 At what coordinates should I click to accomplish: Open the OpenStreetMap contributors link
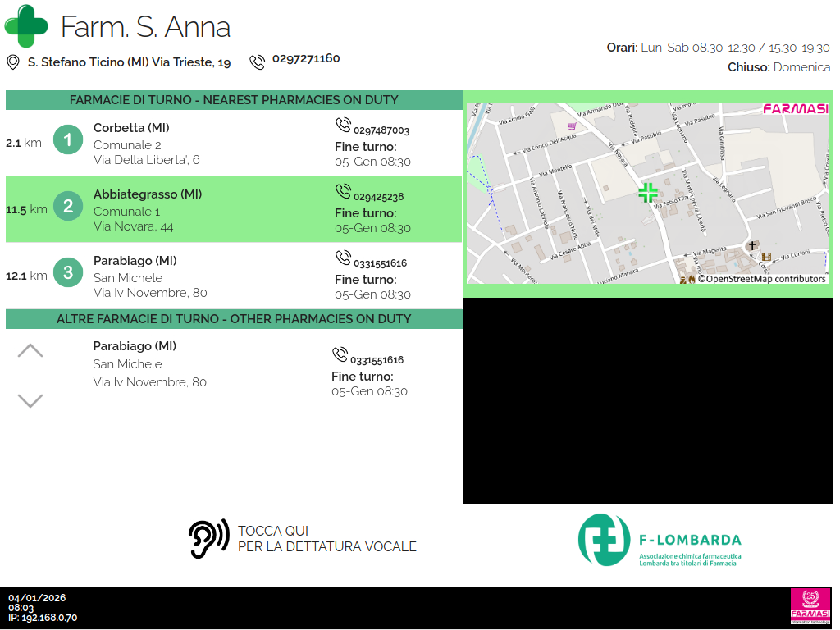click(761, 279)
